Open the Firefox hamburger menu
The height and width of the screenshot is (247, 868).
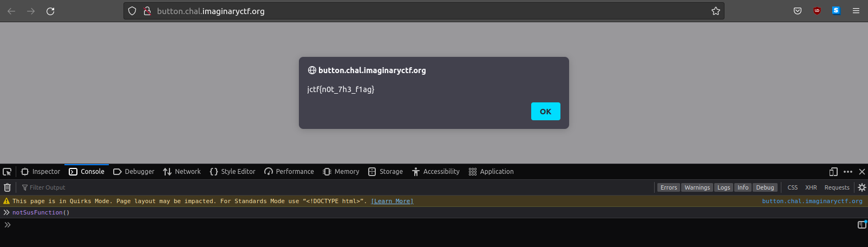coord(856,11)
